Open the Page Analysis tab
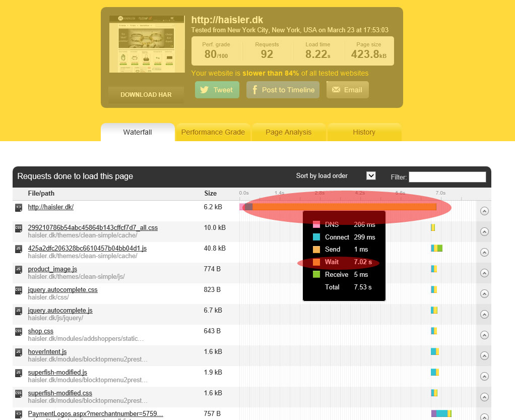515x420 pixels. tap(289, 132)
